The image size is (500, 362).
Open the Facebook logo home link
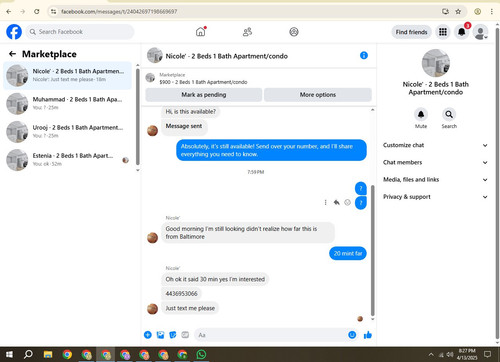click(14, 32)
